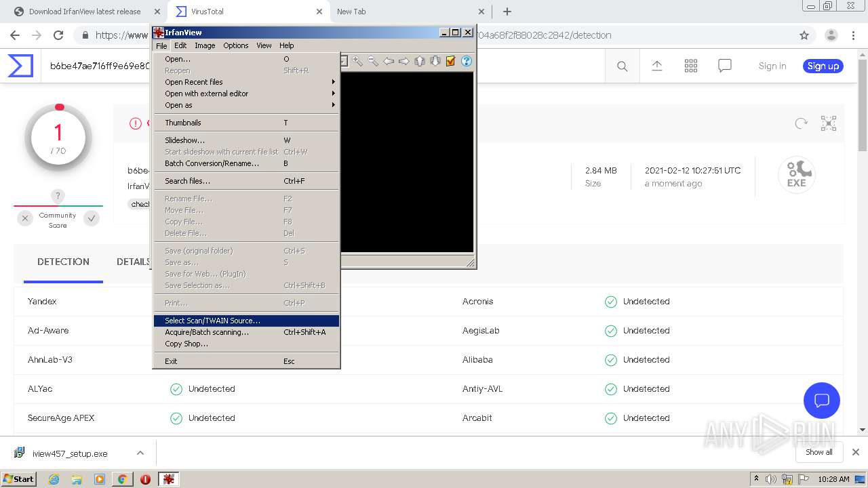Open Opera icon in taskbar
The image size is (868, 488).
(x=145, y=479)
